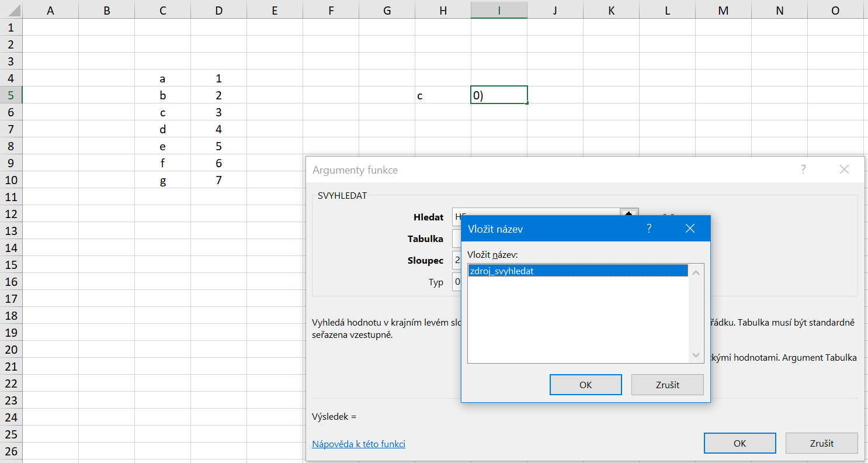Select zdroj_svyhledat in the name list
868x463 pixels.
point(578,271)
